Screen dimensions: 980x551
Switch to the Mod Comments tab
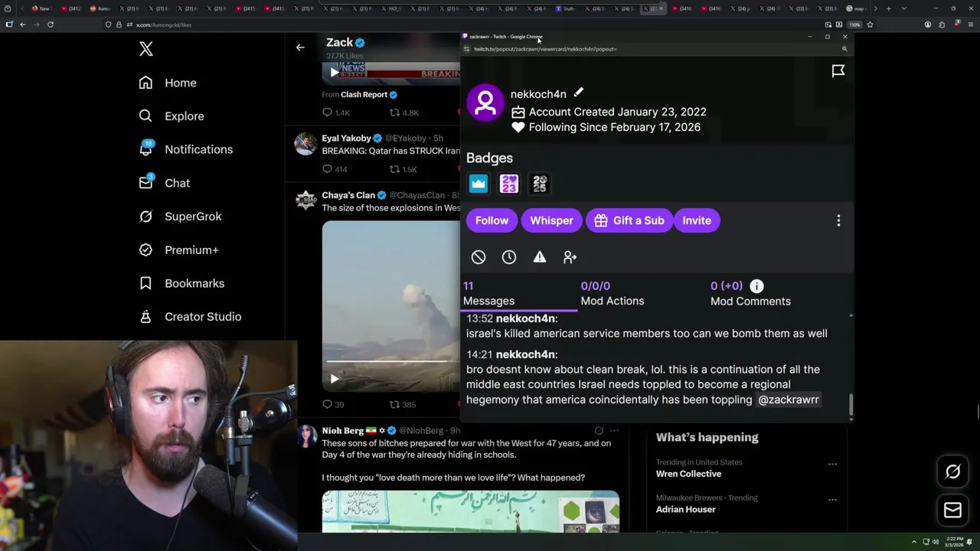(750, 293)
